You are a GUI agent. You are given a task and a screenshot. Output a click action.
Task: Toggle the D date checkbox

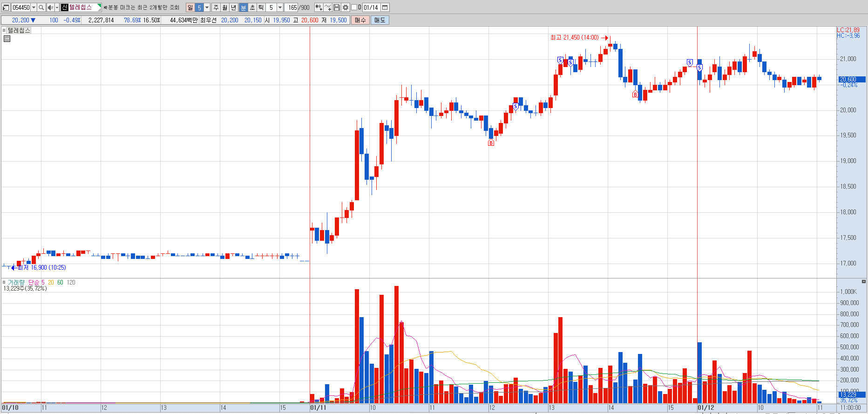[x=354, y=7]
